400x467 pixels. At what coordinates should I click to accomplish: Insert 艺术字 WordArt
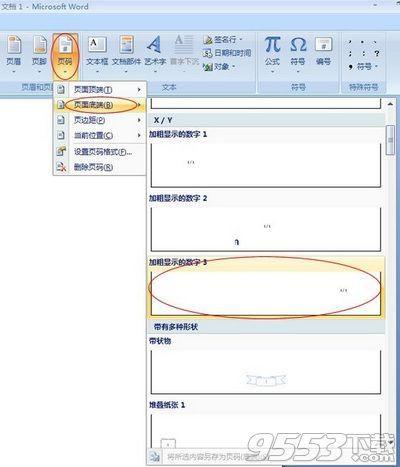[x=155, y=53]
